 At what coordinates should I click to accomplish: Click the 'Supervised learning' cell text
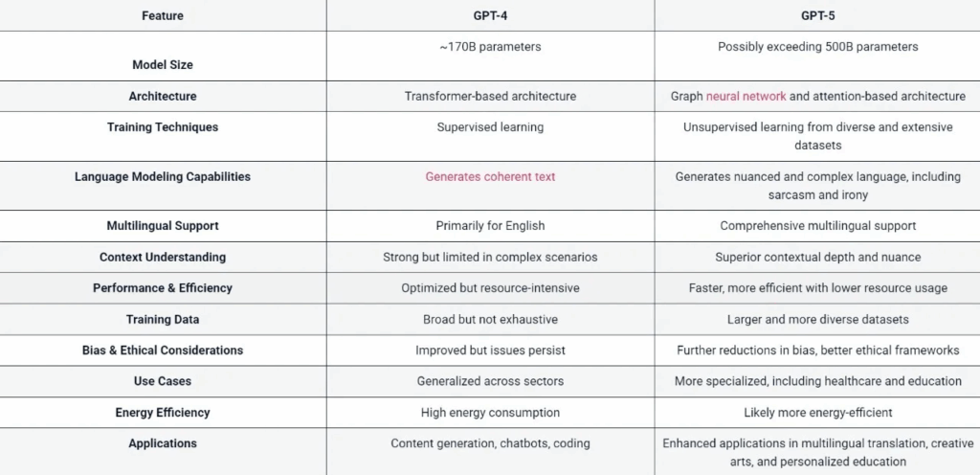(490, 127)
